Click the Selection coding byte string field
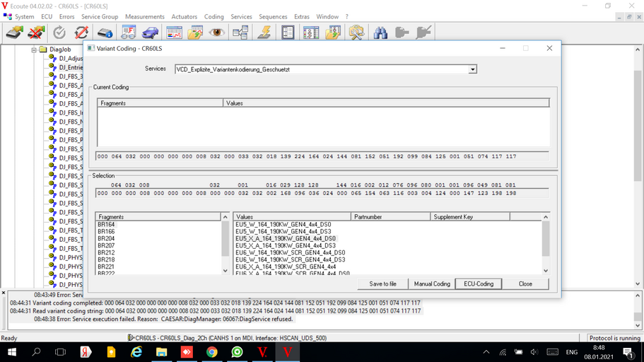Viewport: 644px width, 362px height. pyautogui.click(x=322, y=193)
